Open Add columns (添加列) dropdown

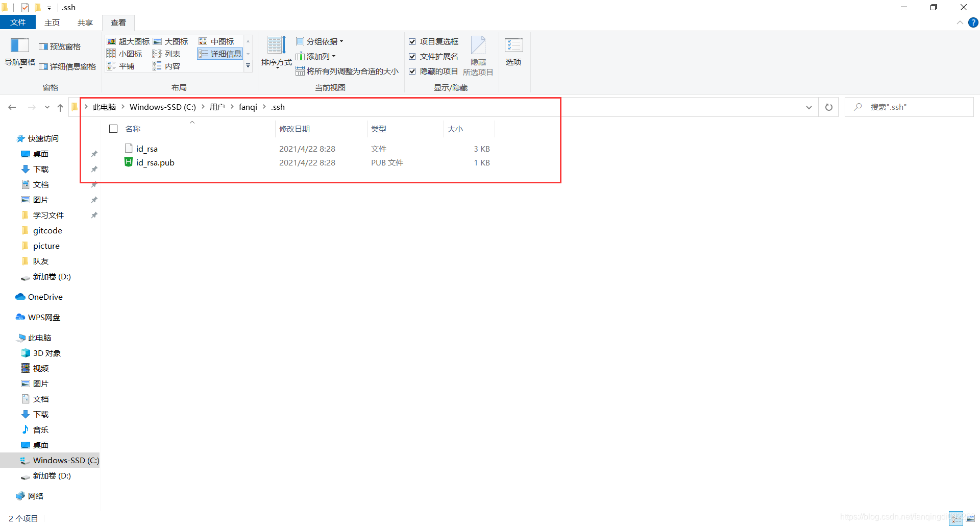(x=315, y=56)
